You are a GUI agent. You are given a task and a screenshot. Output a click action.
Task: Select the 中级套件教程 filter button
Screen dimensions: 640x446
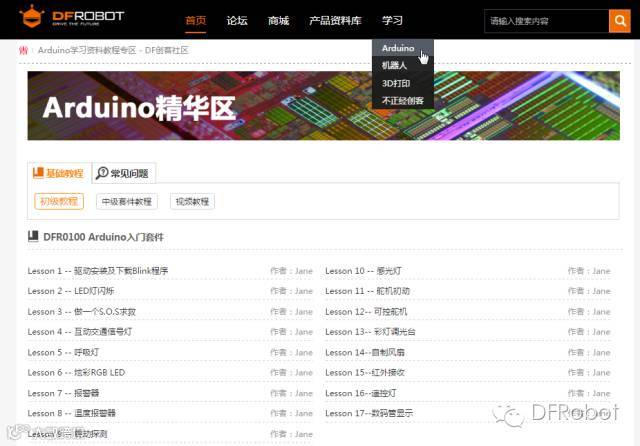point(127,201)
